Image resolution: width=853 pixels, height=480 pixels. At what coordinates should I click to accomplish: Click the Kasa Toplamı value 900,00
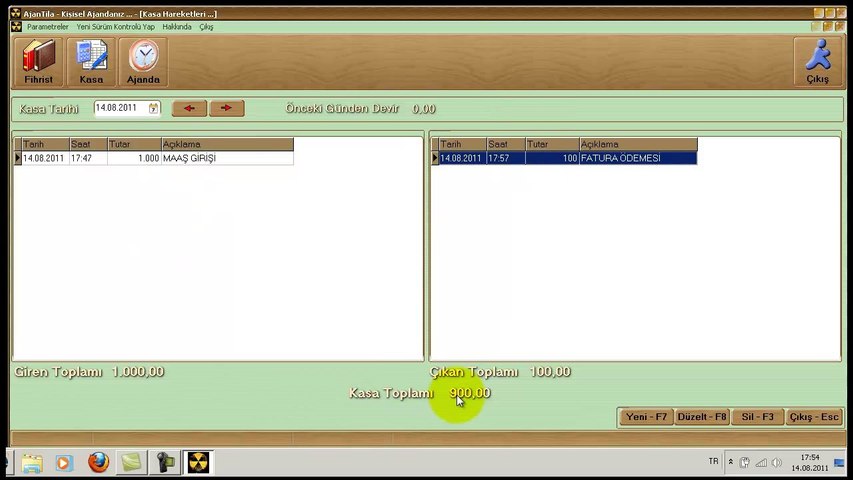(x=470, y=393)
